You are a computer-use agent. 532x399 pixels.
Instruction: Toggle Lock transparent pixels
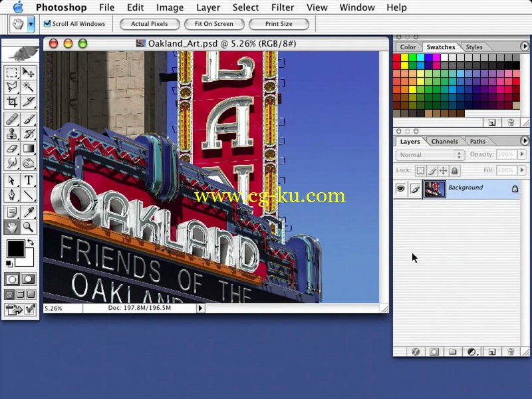tap(420, 170)
